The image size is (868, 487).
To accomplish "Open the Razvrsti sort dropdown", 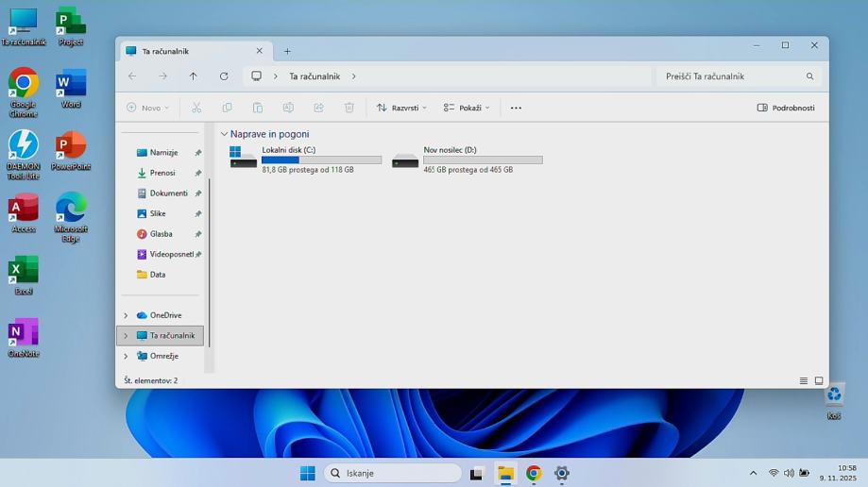I will pyautogui.click(x=401, y=108).
